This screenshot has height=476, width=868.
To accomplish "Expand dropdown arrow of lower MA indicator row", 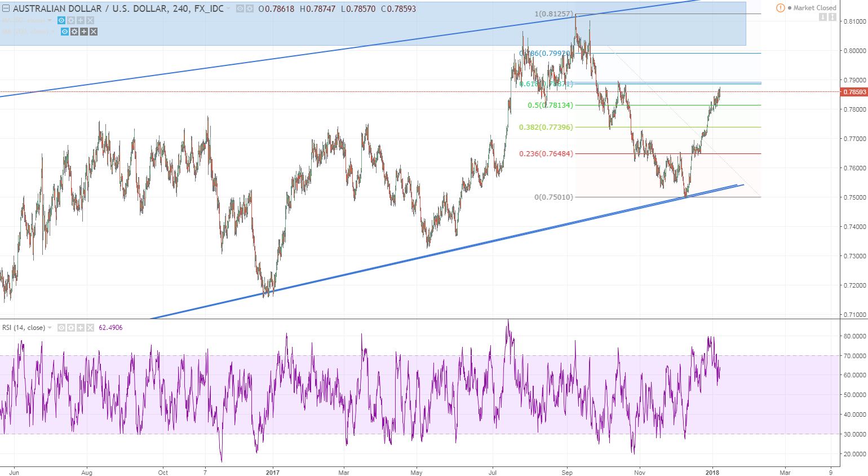I will [53, 32].
